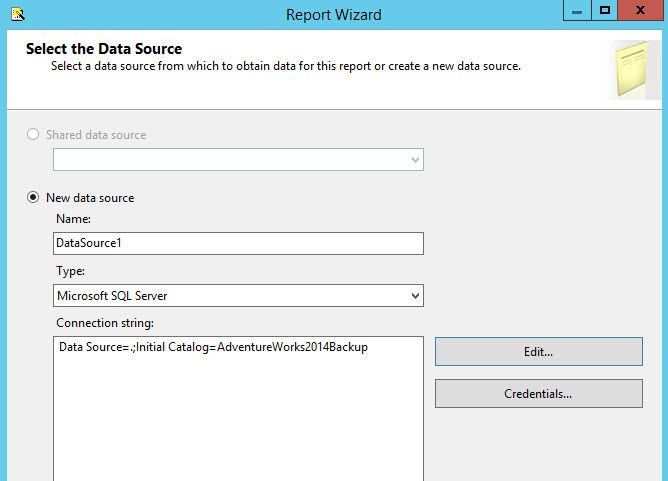The height and width of the screenshot is (481, 668).
Task: Select the Shared data source radio button
Action: click(x=34, y=135)
